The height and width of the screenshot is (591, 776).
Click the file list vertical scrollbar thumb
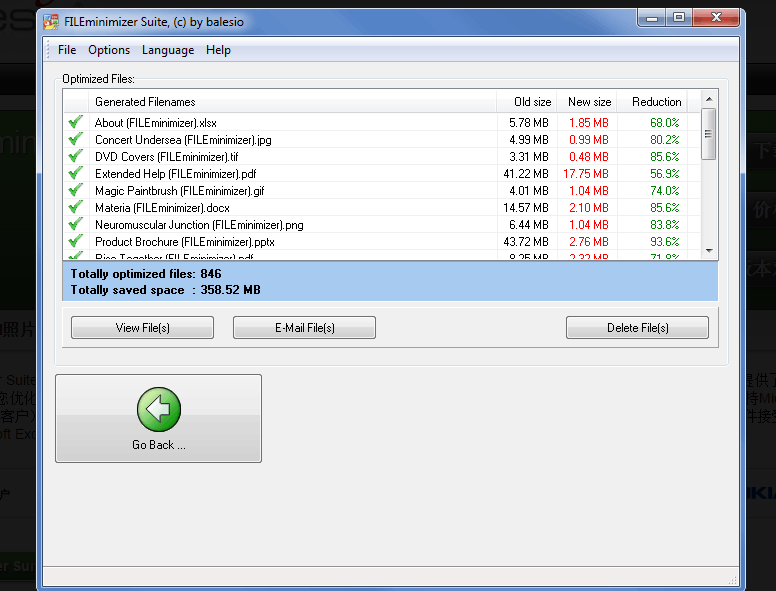click(709, 134)
